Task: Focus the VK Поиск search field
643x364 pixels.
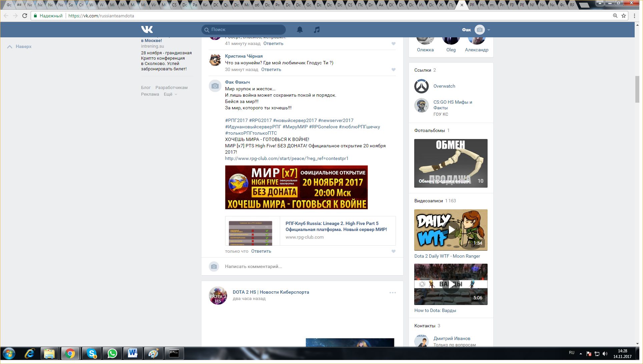Action: (243, 30)
